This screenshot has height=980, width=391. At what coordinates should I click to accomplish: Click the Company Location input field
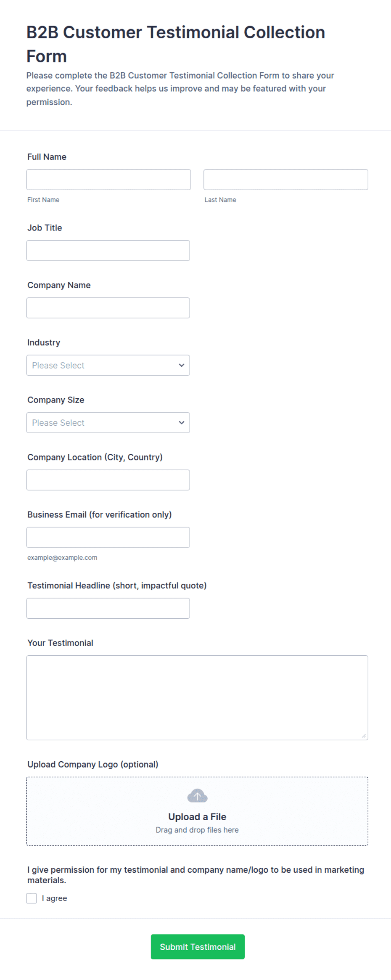click(108, 480)
